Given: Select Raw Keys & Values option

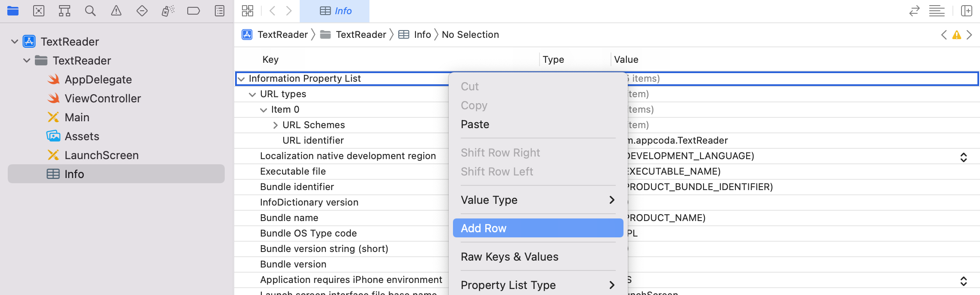Looking at the screenshot, I should click(509, 257).
